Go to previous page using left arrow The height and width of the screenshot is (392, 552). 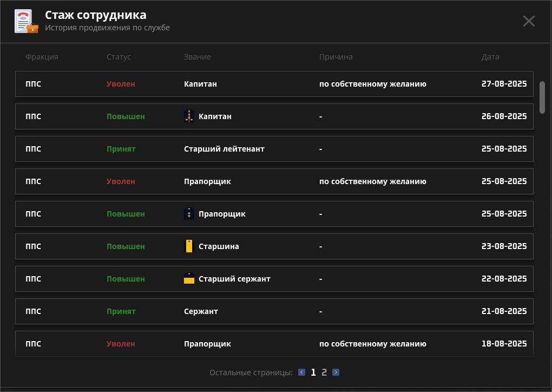[301, 373]
